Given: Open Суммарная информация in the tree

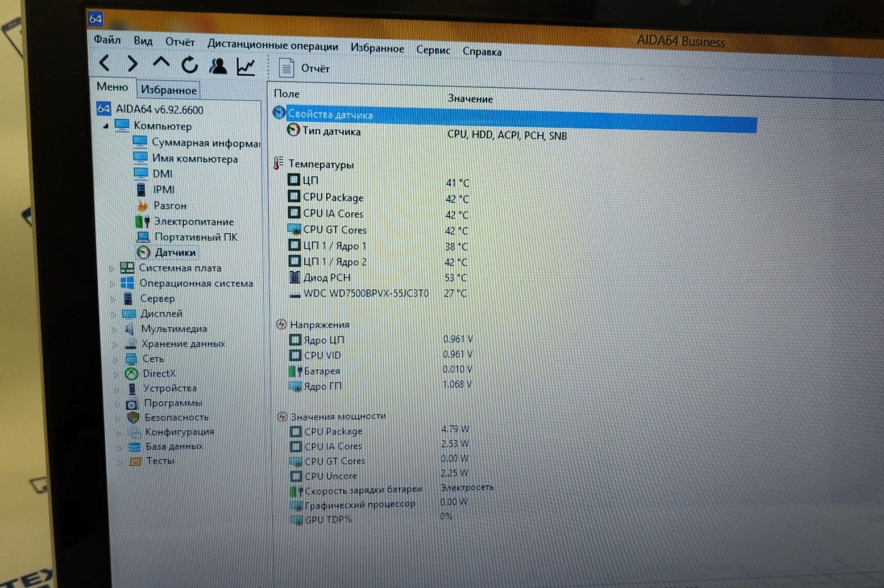Looking at the screenshot, I should (205, 143).
